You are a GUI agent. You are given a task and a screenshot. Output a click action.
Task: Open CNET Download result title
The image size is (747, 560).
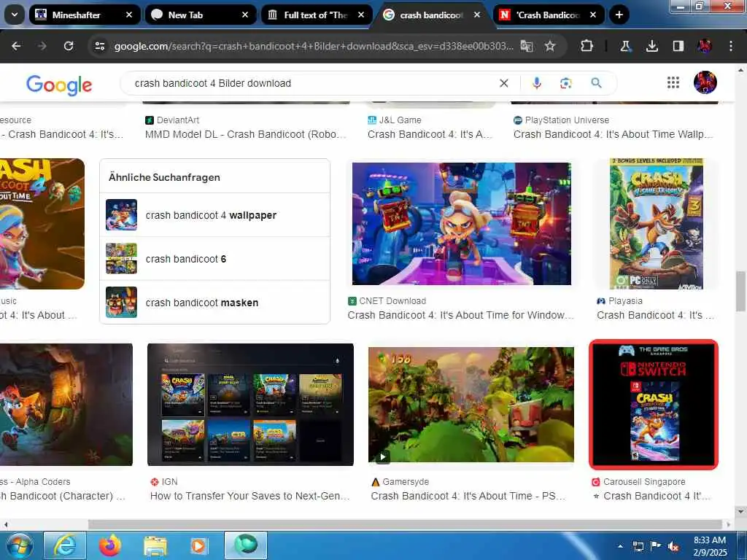pos(461,315)
